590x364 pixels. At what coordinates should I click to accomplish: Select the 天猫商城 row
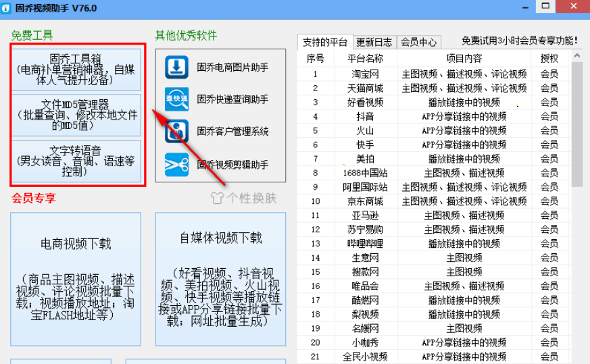coord(434,88)
